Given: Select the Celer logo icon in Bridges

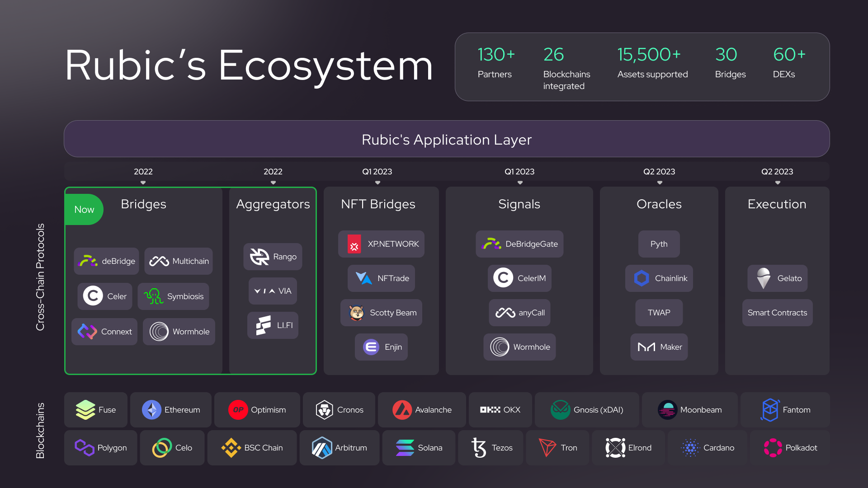Looking at the screenshot, I should click(x=93, y=296).
